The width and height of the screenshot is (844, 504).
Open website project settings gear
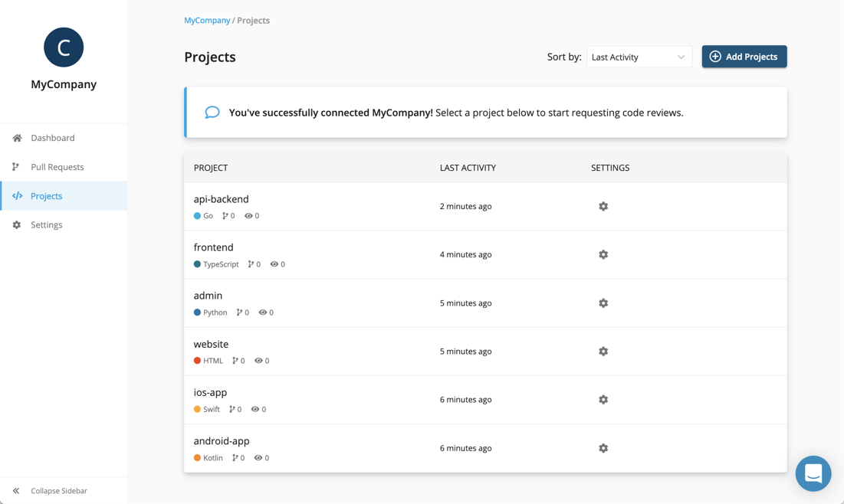pyautogui.click(x=603, y=352)
